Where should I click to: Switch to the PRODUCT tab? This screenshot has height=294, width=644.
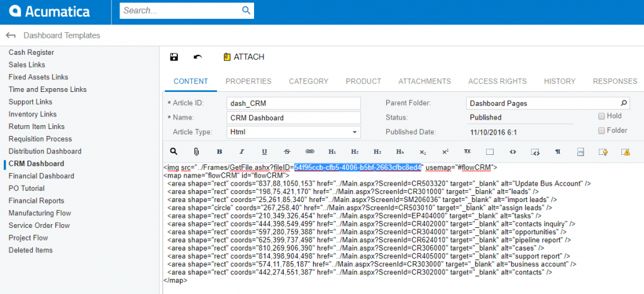click(x=364, y=81)
